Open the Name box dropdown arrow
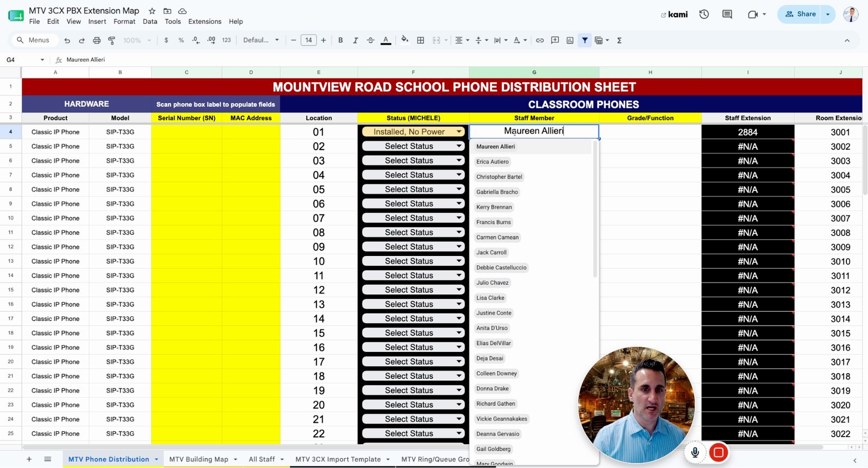The width and height of the screenshot is (868, 468). (x=42, y=60)
